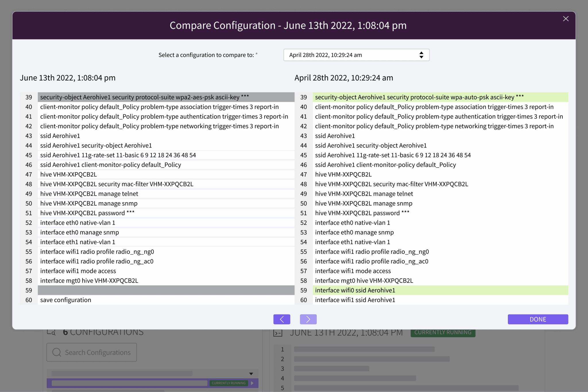
Task: Click the save configuration line
Action: [66, 300]
